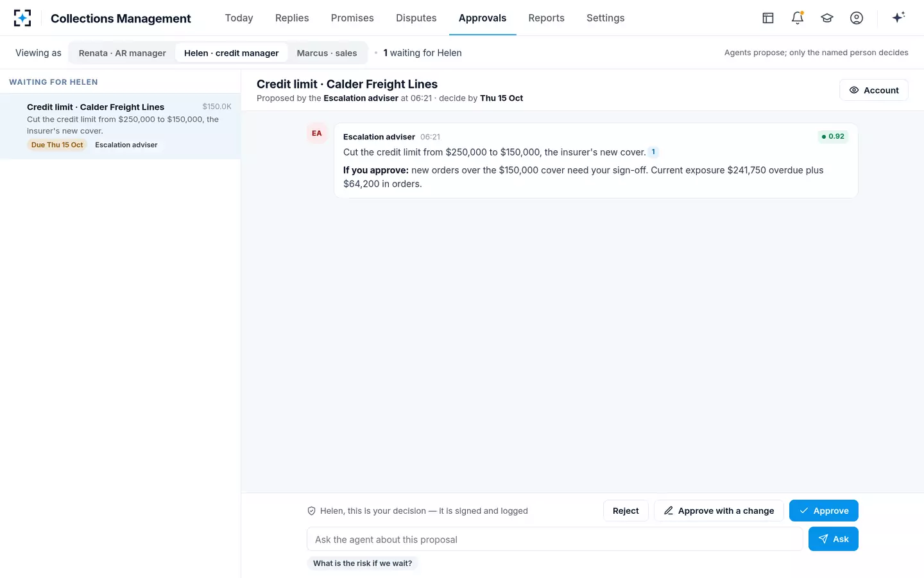Open the Reports tab

point(546,18)
